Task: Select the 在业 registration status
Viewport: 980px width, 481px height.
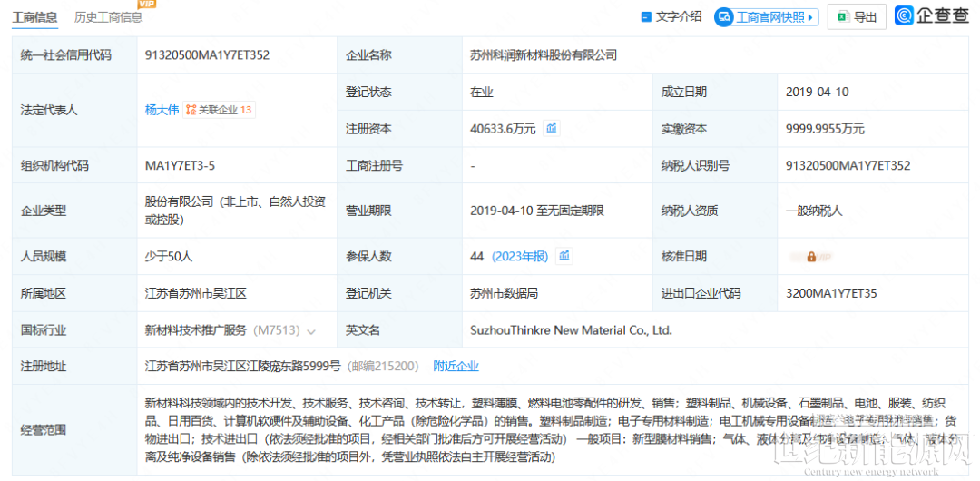Action: coord(482,92)
